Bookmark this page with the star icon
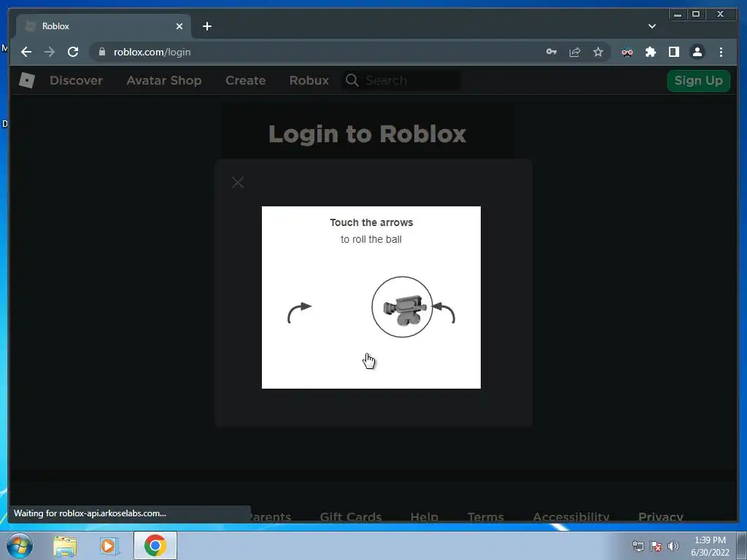 click(598, 52)
